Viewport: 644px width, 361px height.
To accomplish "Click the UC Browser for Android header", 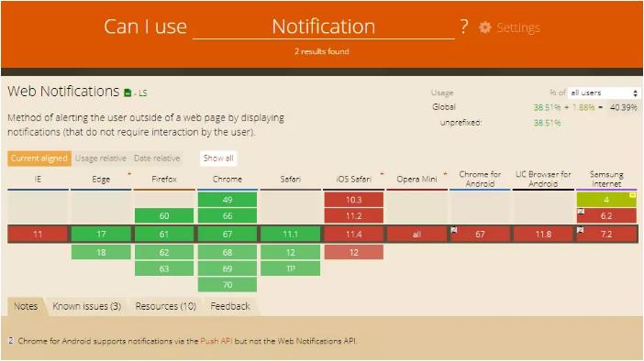I will click(x=543, y=179).
